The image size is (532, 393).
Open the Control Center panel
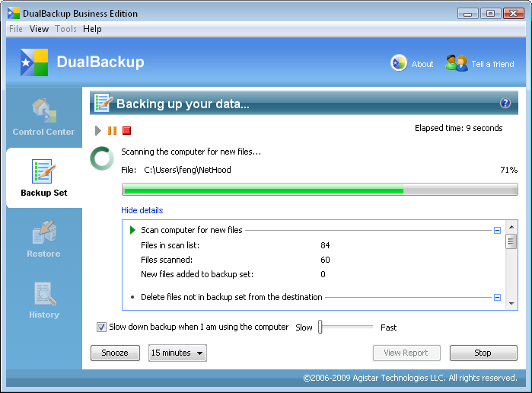(x=44, y=117)
